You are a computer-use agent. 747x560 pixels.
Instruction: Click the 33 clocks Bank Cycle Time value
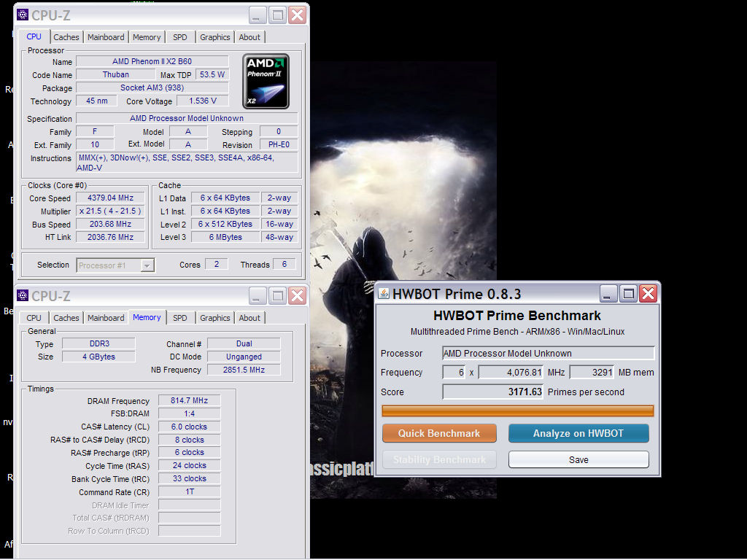point(189,478)
